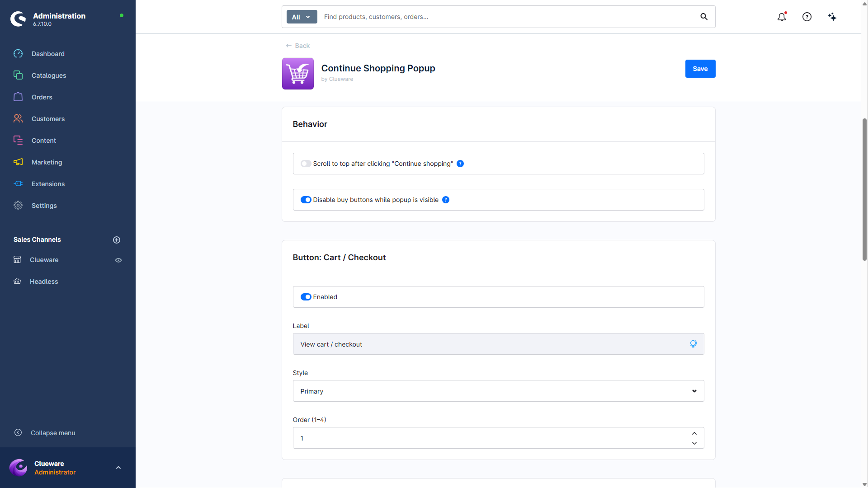Open the Extensions menu

click(48, 184)
